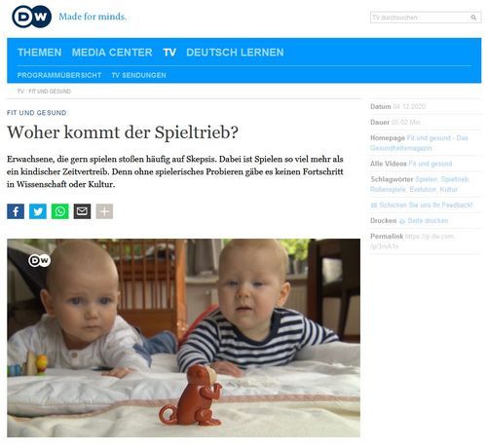The image size is (487, 448).
Task: Open more sharing options plus icon
Action: pos(104,211)
